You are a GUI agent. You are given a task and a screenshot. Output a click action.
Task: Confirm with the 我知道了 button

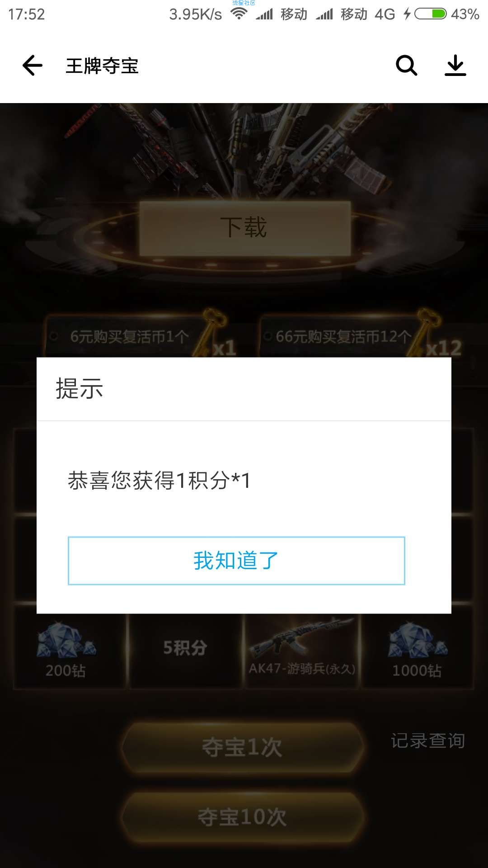pos(236,561)
